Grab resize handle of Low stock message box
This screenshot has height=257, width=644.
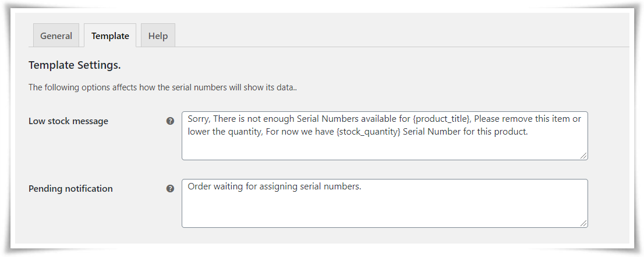pos(583,156)
